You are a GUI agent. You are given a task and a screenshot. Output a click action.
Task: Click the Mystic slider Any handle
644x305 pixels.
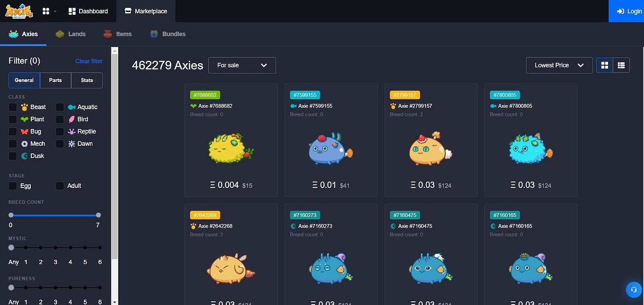point(11,248)
